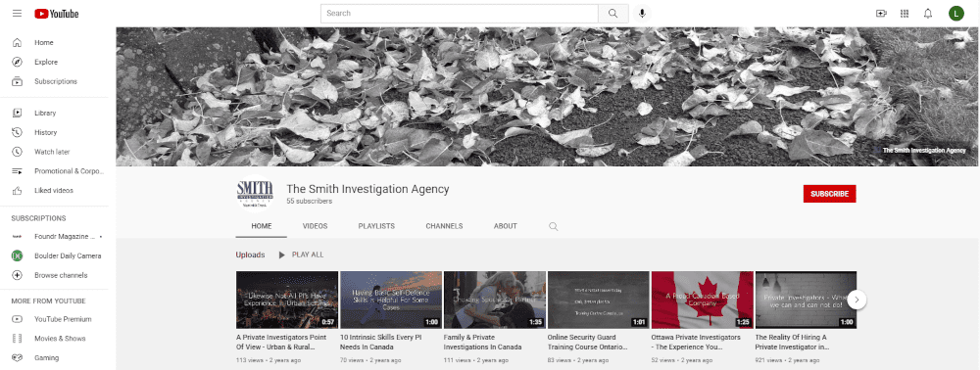Click the YouTube logo
The height and width of the screenshot is (370, 980).
tap(56, 13)
